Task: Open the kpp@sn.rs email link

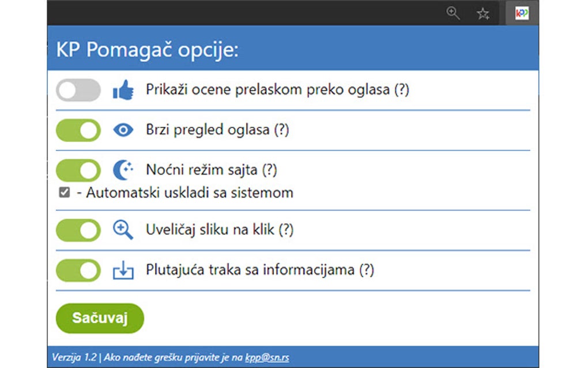Action: click(267, 358)
